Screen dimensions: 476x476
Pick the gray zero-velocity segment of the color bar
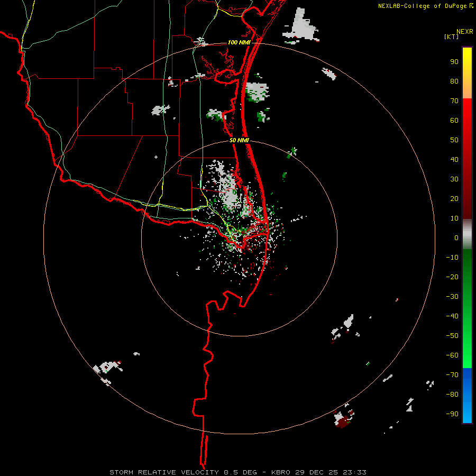(467, 234)
